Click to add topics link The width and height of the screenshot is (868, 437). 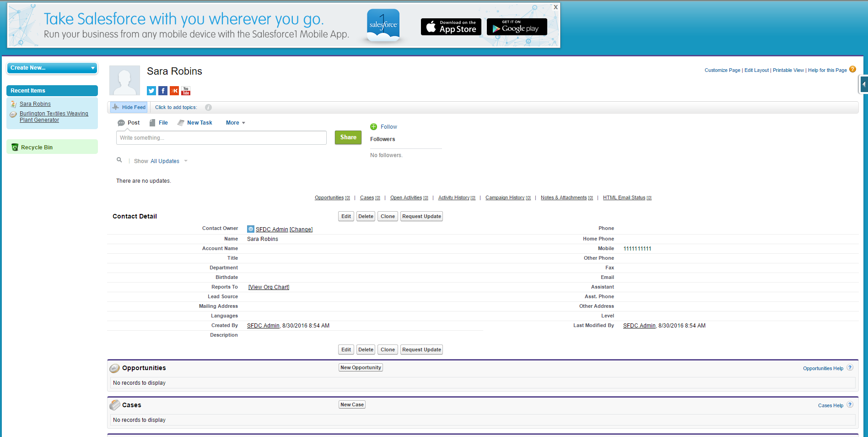(x=176, y=107)
